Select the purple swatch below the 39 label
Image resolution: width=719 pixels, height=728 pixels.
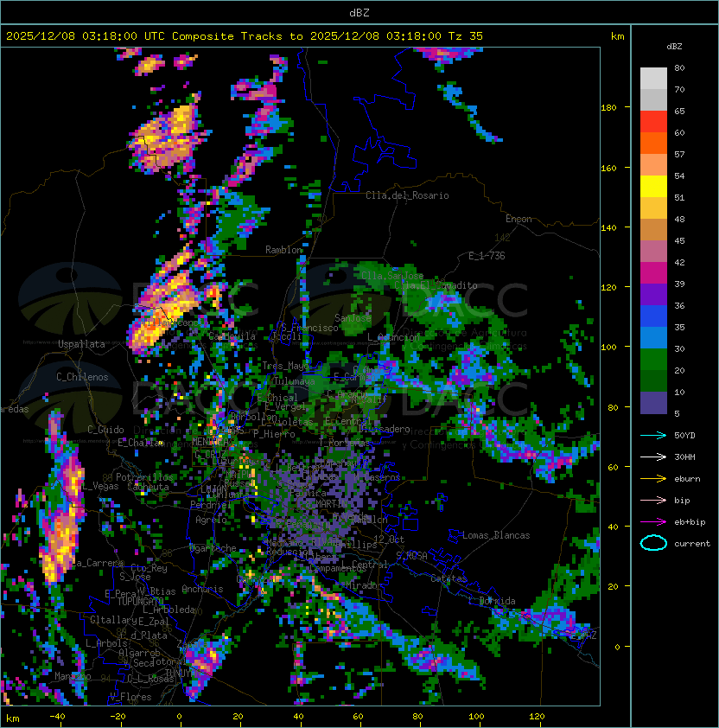pyautogui.click(x=653, y=295)
